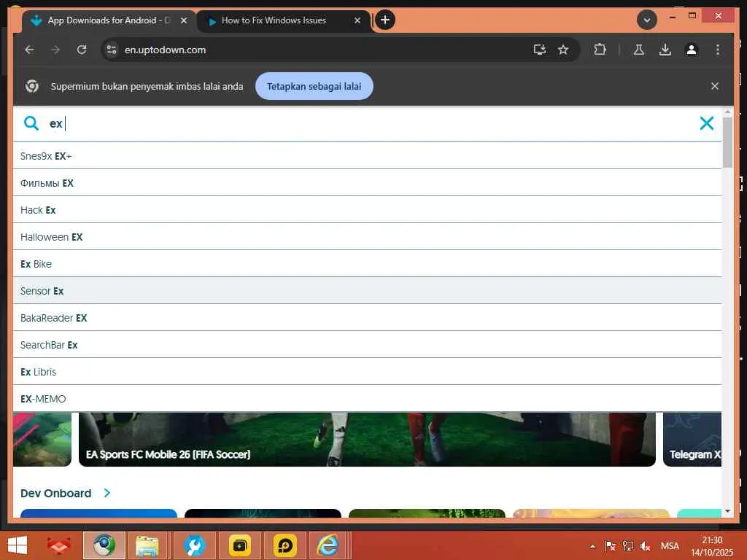Select Ex Libris suggestion
This screenshot has height=560, width=747.
point(367,372)
